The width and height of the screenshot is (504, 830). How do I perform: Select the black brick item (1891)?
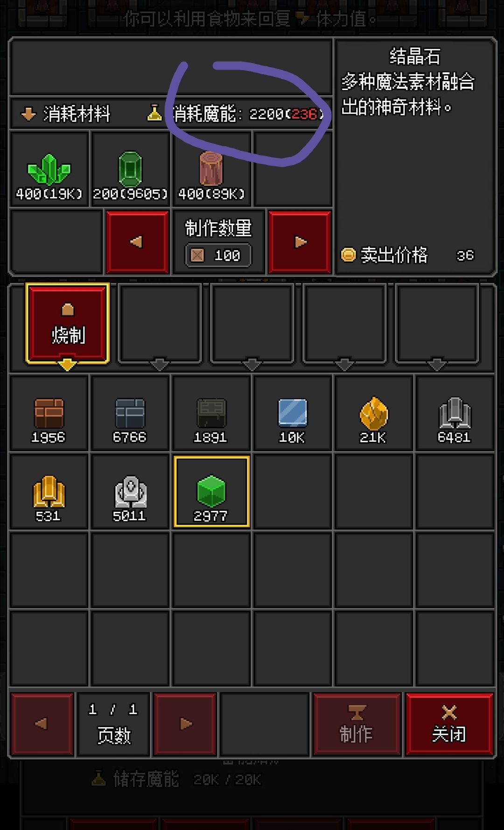click(211, 412)
